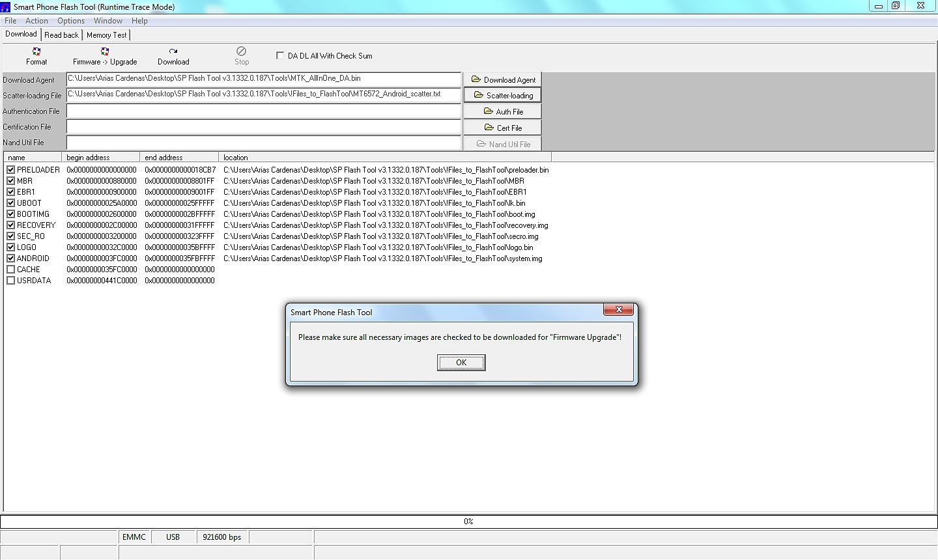Viewport: 938px width, 560px height.
Task: Click the EMMC status bar entry
Action: click(x=134, y=537)
